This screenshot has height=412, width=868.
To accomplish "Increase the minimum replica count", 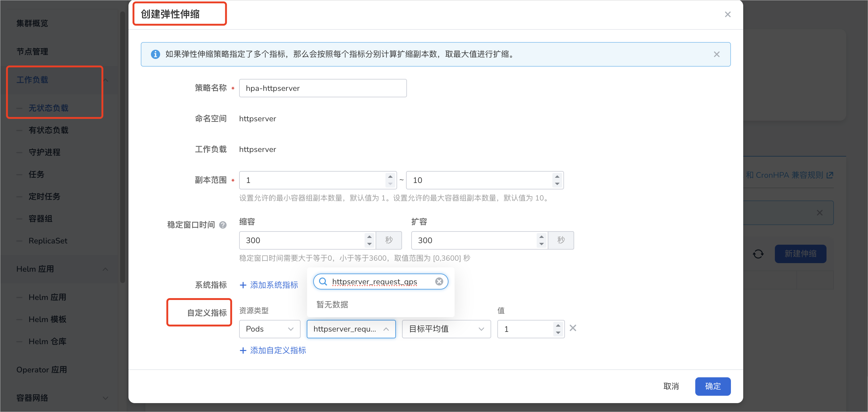I will [x=390, y=177].
